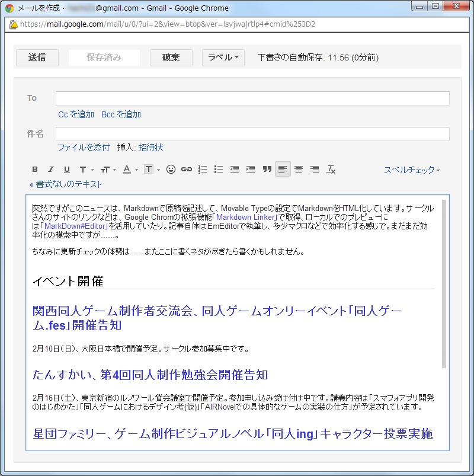Open the text color swatch picker
The height and width of the screenshot is (476, 474).
tap(128, 169)
